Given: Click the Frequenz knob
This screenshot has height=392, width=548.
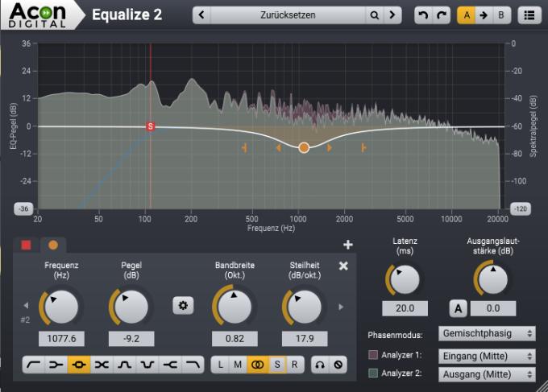Looking at the screenshot, I should point(60,307).
